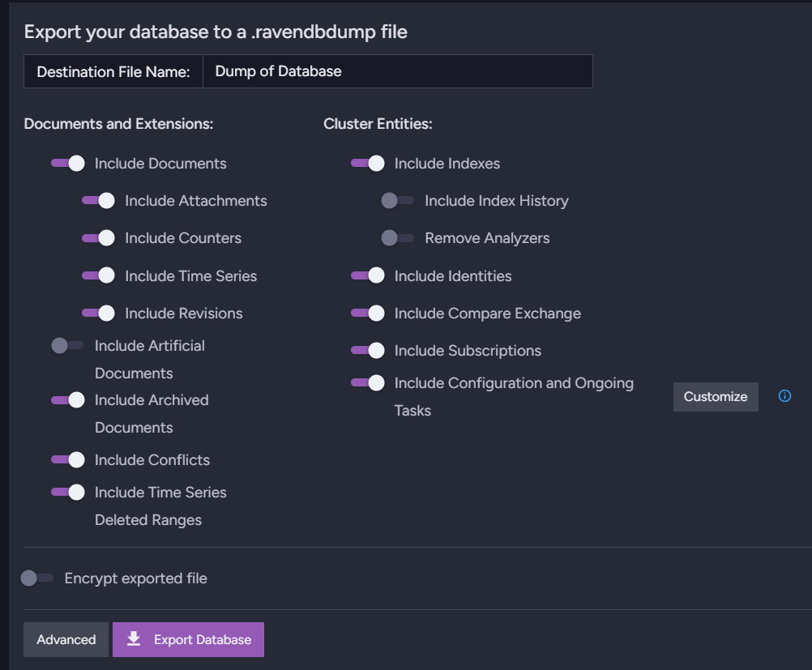Open the Customize configuration button
812x670 pixels.
coord(716,397)
